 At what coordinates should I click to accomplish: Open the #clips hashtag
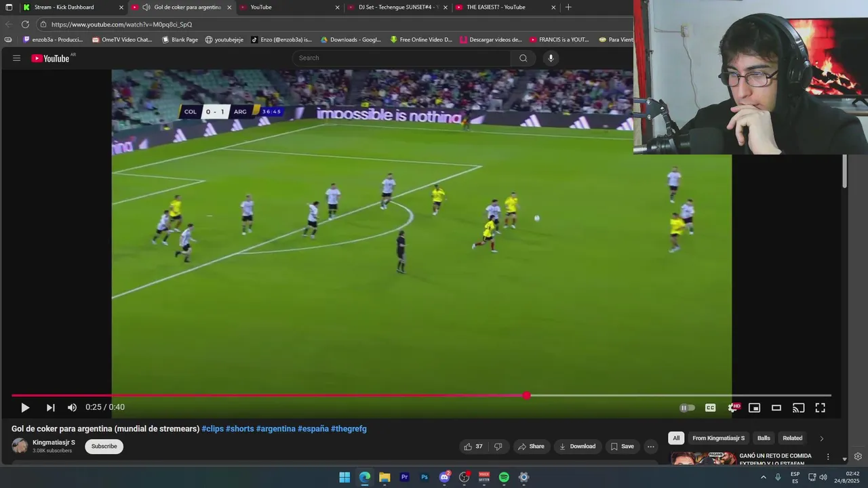click(x=212, y=429)
